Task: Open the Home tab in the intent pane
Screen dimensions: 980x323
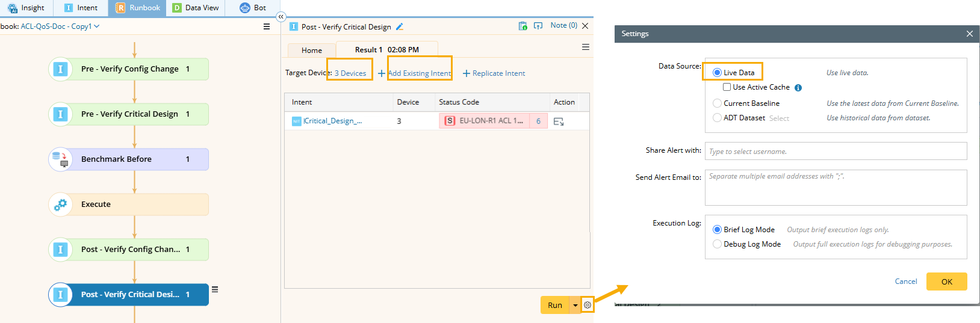Action: coord(312,51)
